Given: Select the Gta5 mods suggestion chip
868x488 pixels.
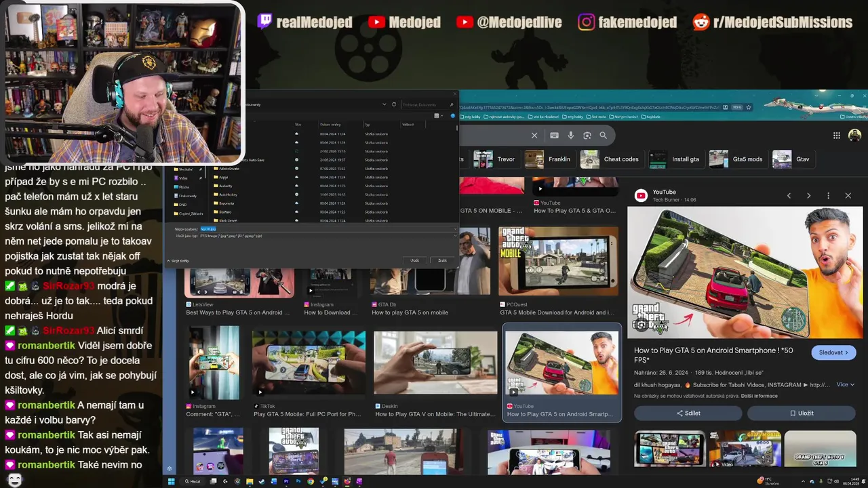Looking at the screenshot, I should pos(738,159).
